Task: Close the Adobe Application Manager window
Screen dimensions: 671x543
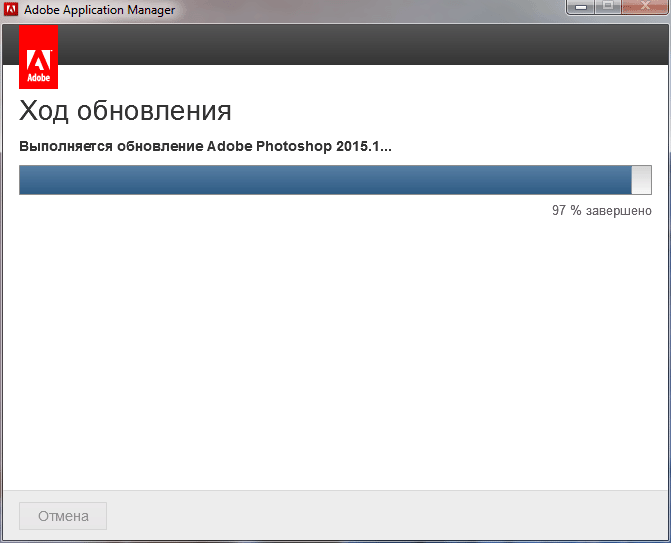Action: (645, 7)
